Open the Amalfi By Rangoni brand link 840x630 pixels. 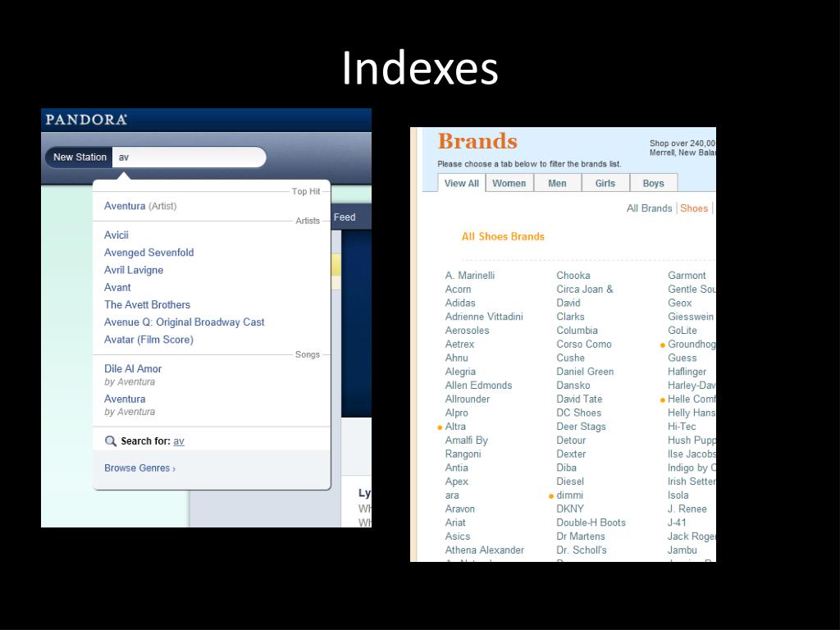466,447
